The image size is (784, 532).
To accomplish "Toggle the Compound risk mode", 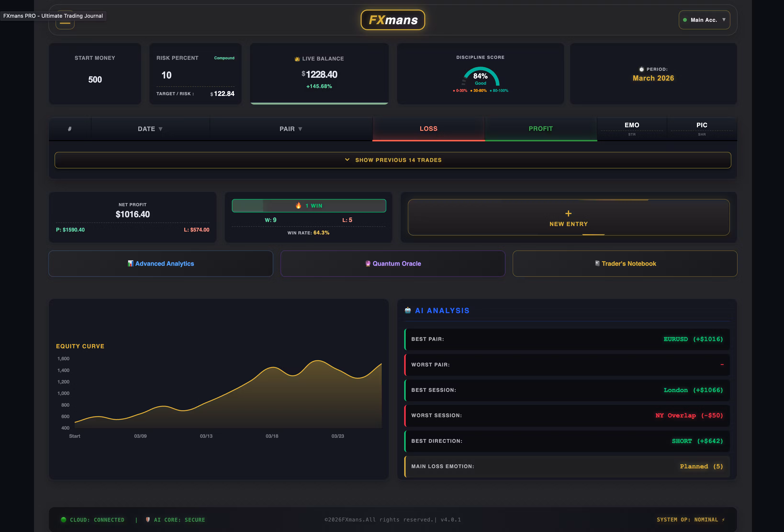I will tap(224, 58).
